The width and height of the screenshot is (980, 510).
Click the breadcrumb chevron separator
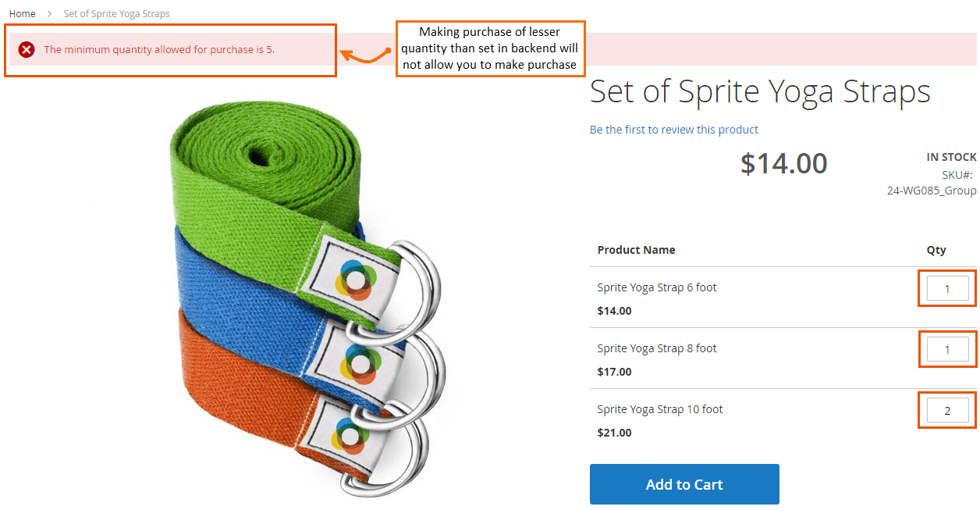pos(49,14)
